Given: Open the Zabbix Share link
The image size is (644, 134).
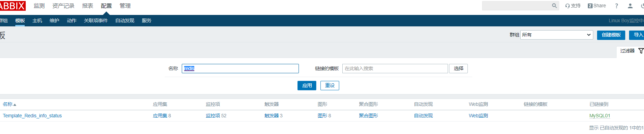Looking at the screenshot, I should click(x=597, y=6).
